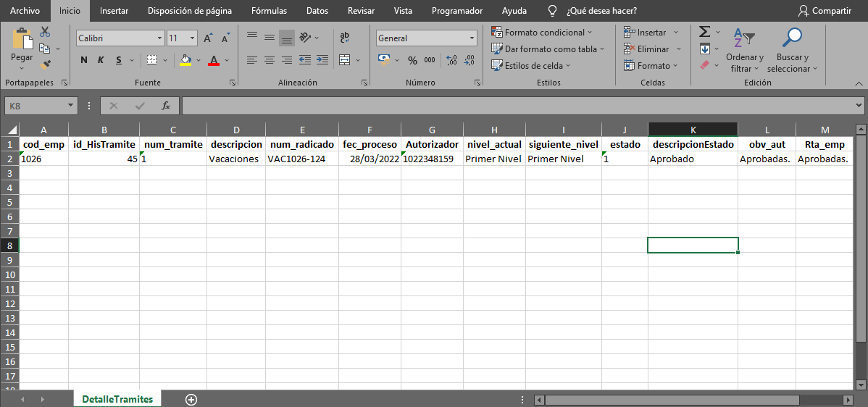
Task: Add new sheet with plus icon
Action: click(x=191, y=400)
